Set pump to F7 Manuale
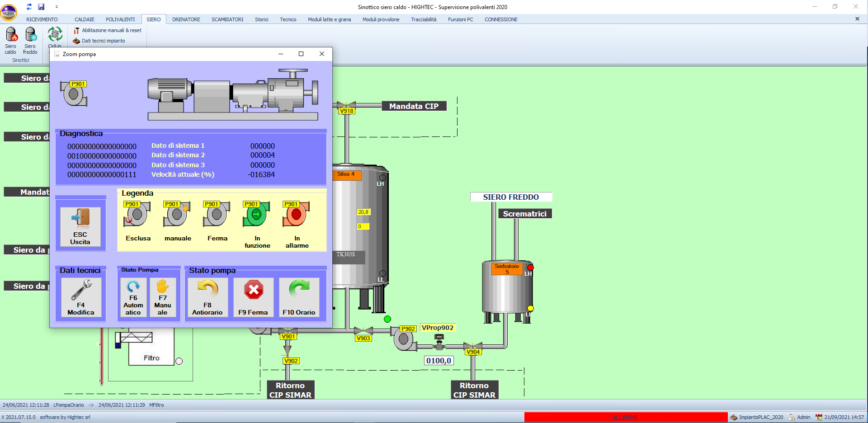 (163, 297)
